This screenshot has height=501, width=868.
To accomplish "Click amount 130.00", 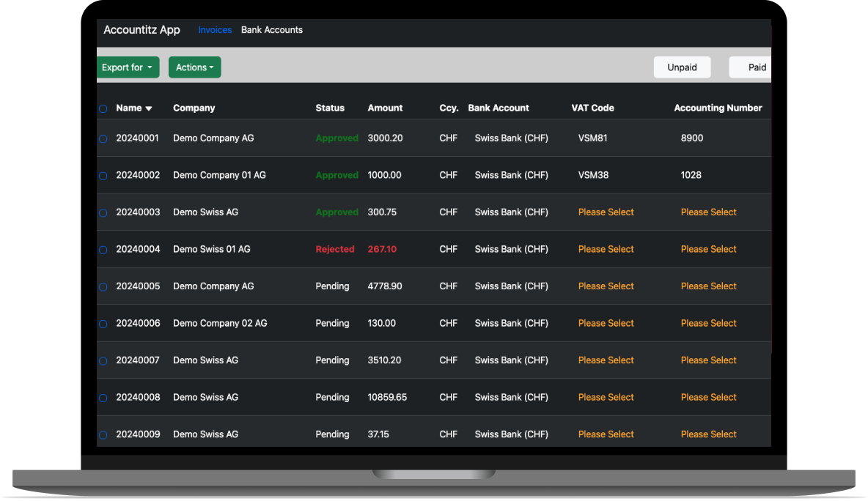I will tap(381, 324).
